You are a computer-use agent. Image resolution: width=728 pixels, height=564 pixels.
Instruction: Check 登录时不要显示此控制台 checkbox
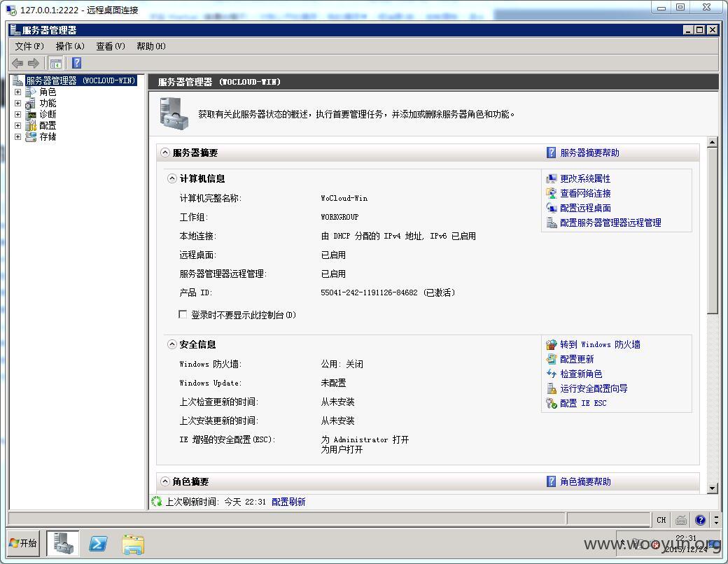[183, 315]
